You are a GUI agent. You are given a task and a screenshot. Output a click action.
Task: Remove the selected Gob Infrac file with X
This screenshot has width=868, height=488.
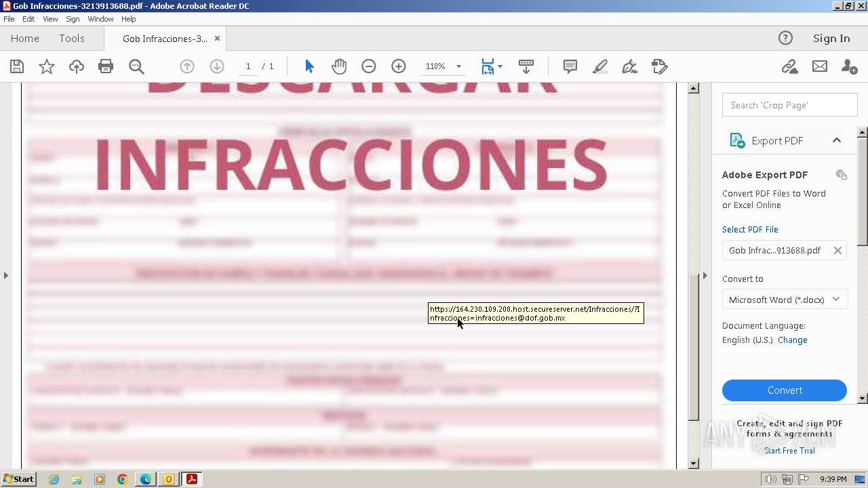tap(837, 251)
